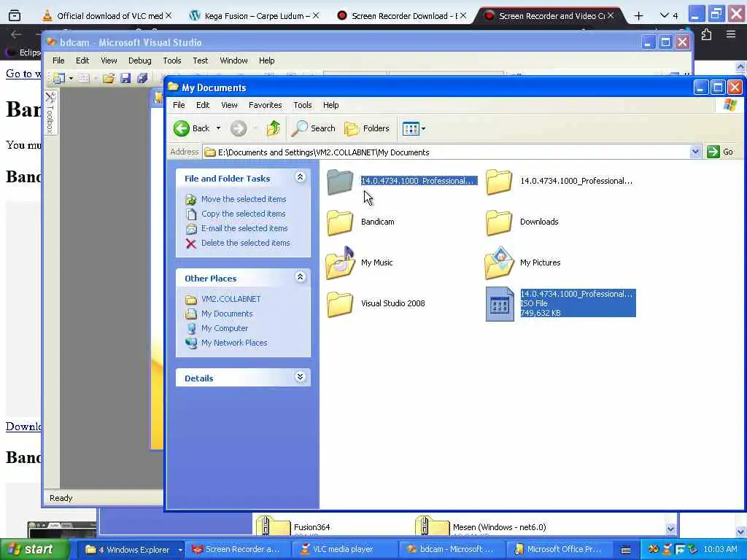Open the browser tab list dropdown
Image resolution: width=747 pixels, height=560 pixels.
(668, 16)
